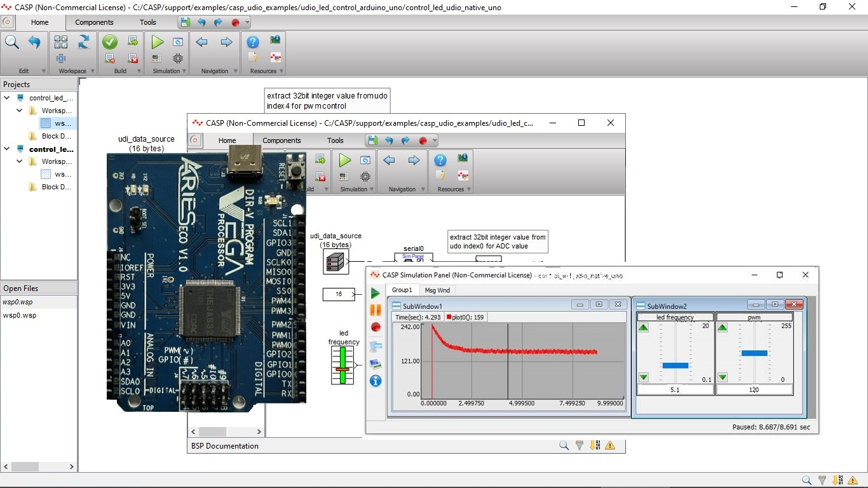The height and width of the screenshot is (488, 868).
Task: Click the blue question mark help icon in main window
Action: tap(253, 42)
